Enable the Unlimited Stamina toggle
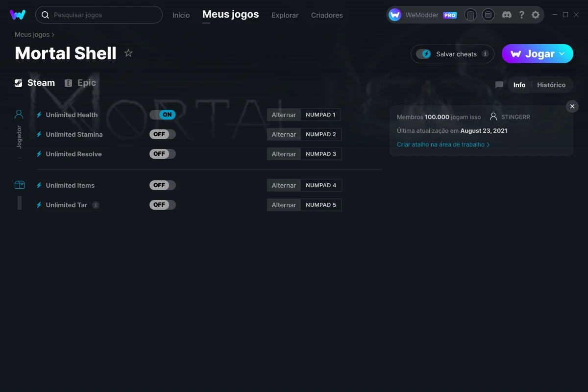 point(163,134)
